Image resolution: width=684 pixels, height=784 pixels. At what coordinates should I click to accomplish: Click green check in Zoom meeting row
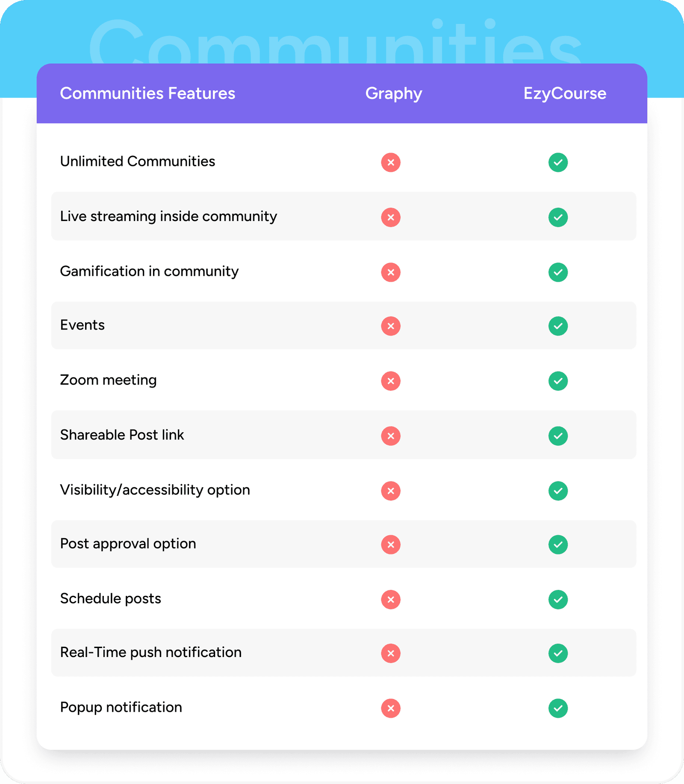tap(558, 381)
